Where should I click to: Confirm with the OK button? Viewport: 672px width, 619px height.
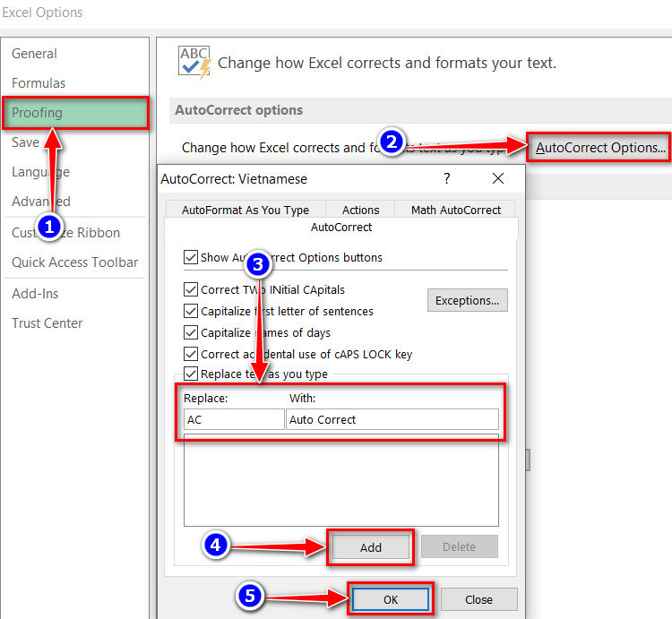coord(391,599)
